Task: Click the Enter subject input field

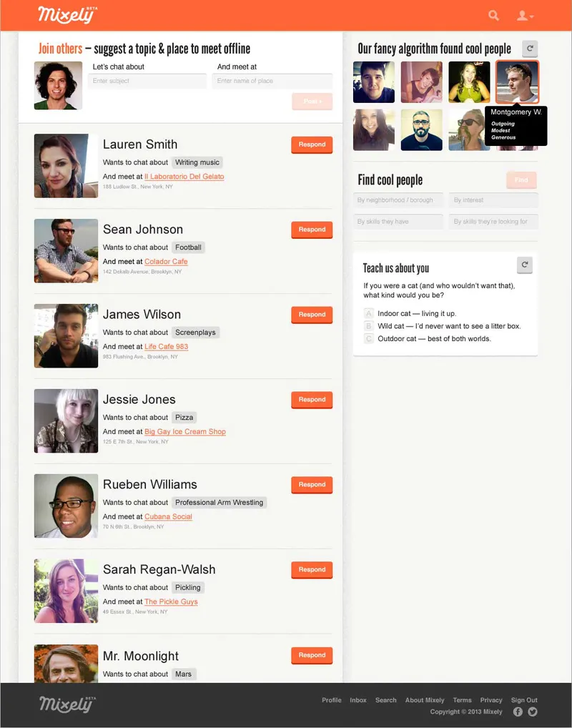Action: 147,81
